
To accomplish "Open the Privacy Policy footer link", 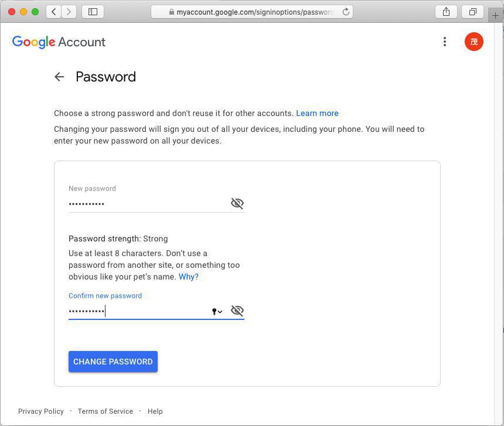I will click(x=41, y=411).
